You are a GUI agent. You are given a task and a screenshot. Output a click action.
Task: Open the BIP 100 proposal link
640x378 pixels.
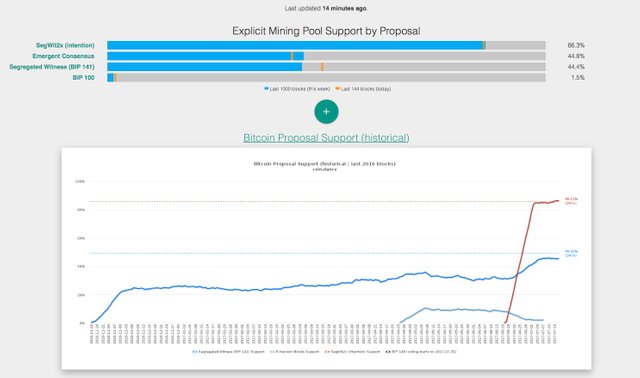(83, 78)
